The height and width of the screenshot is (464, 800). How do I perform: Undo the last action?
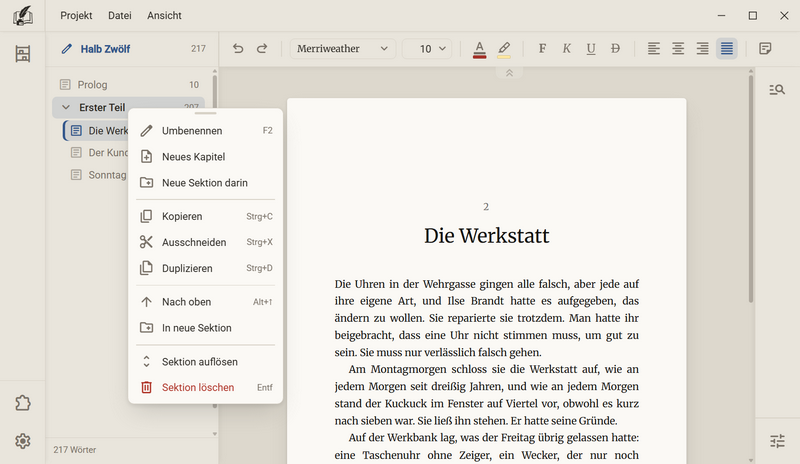tap(238, 48)
